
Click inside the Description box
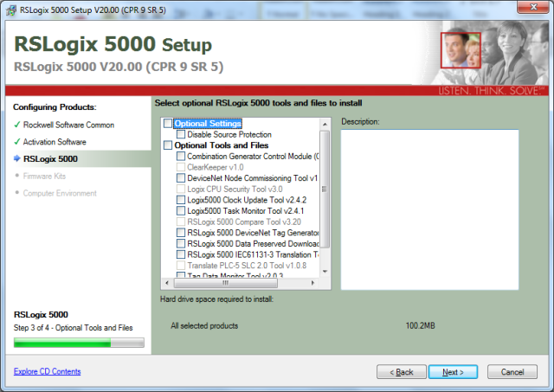(429, 209)
